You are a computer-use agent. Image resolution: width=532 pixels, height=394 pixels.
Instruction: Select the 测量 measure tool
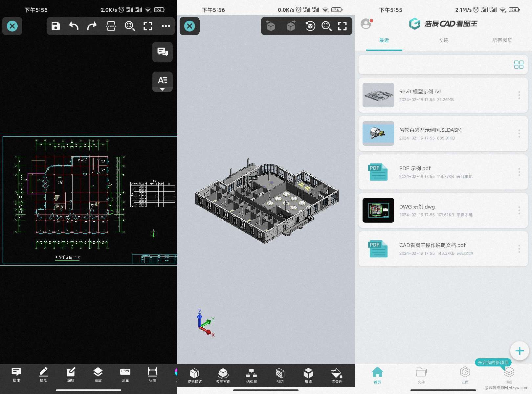point(125,375)
